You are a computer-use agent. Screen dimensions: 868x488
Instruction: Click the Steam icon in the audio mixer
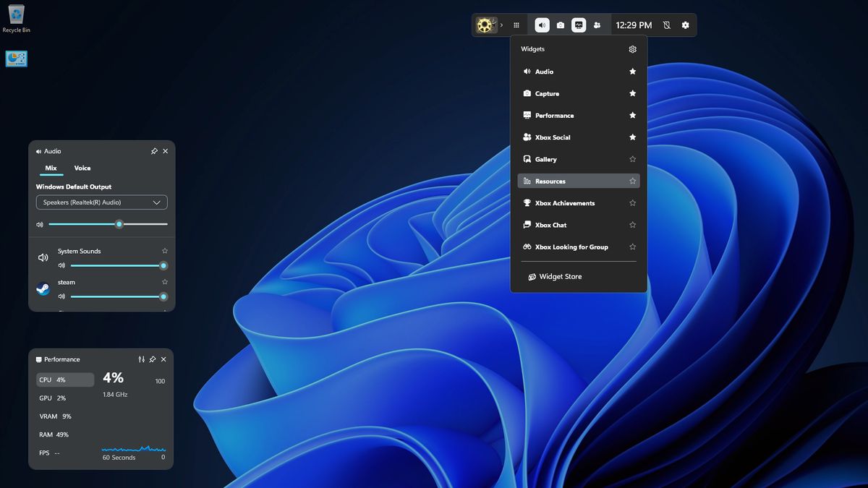tap(43, 288)
